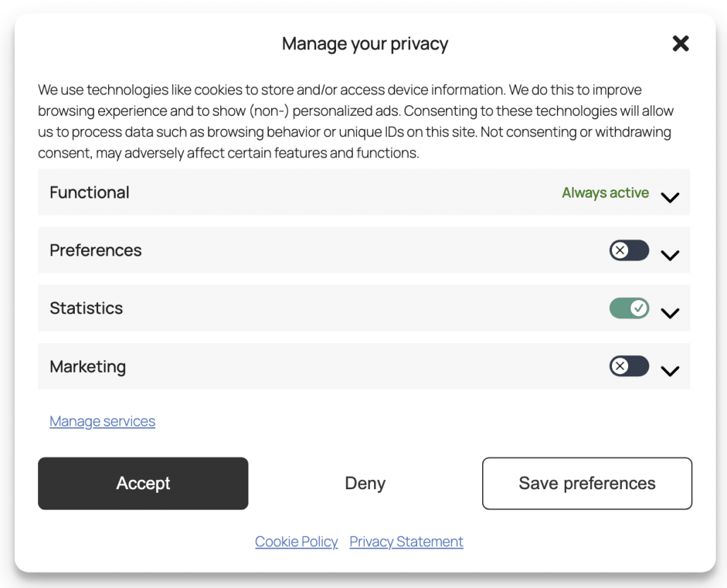Viewport: 727px width, 588px height.
Task: Close the privacy dialog with the X icon
Action: point(680,44)
